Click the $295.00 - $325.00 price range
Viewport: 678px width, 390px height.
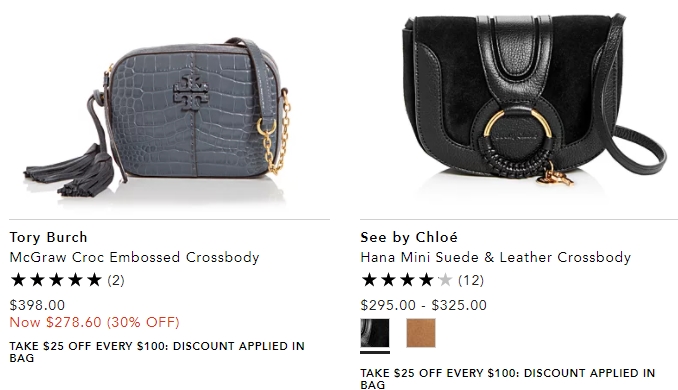click(x=424, y=305)
